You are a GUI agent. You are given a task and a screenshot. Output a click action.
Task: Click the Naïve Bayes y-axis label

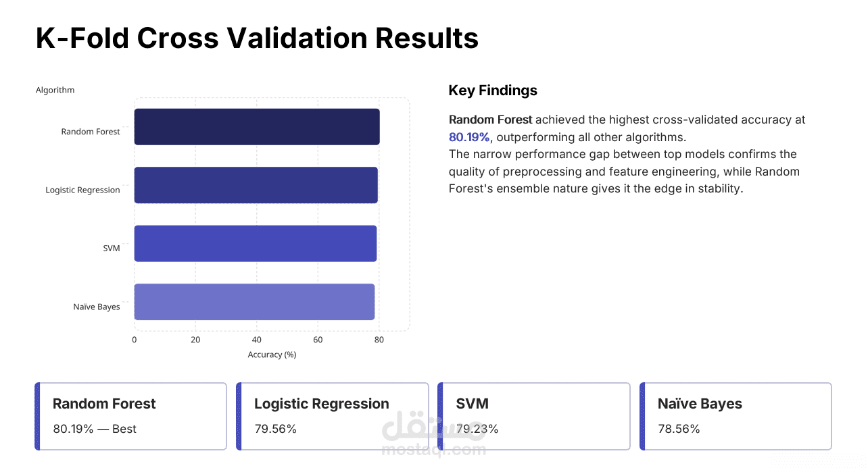(x=97, y=307)
